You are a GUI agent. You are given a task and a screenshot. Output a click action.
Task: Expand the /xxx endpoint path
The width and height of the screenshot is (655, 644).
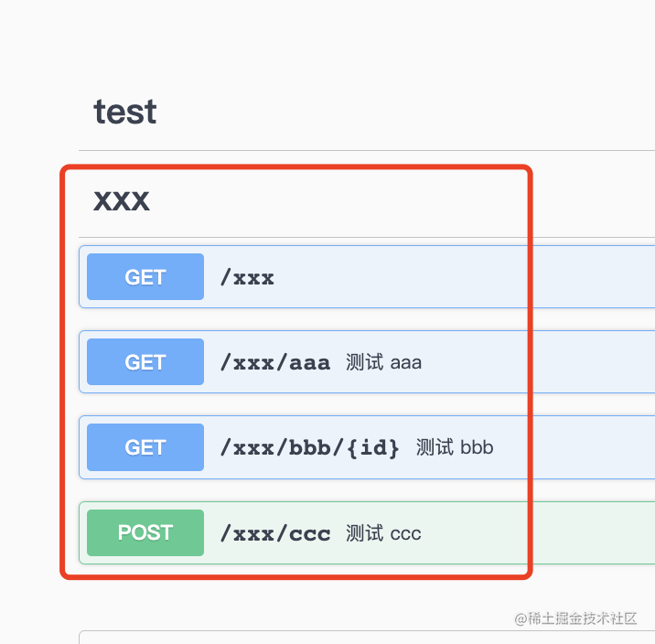[247, 277]
